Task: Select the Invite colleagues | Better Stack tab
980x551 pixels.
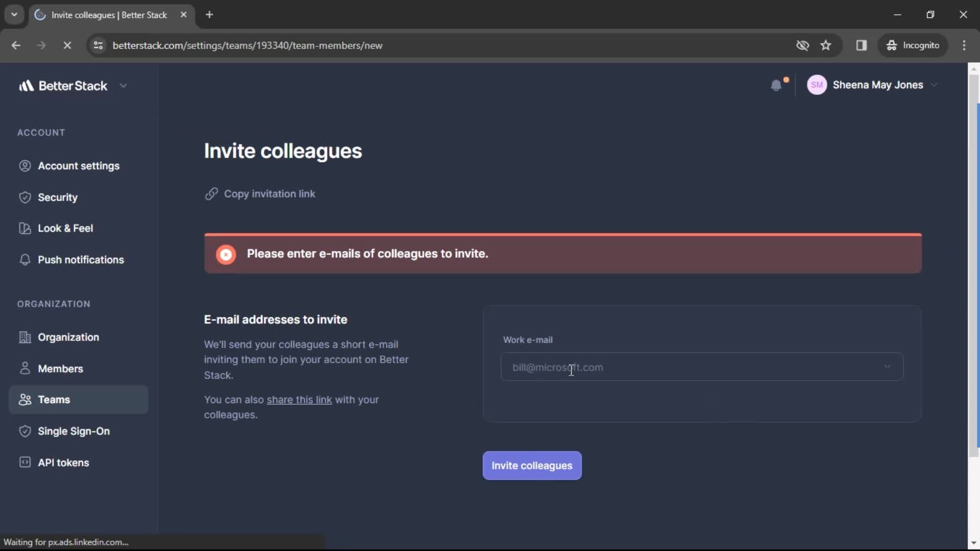Action: click(x=111, y=15)
